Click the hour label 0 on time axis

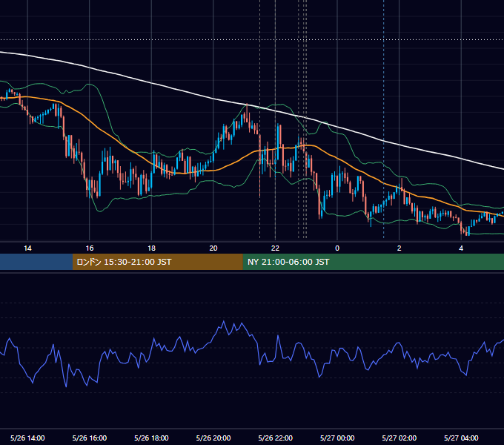click(x=337, y=248)
